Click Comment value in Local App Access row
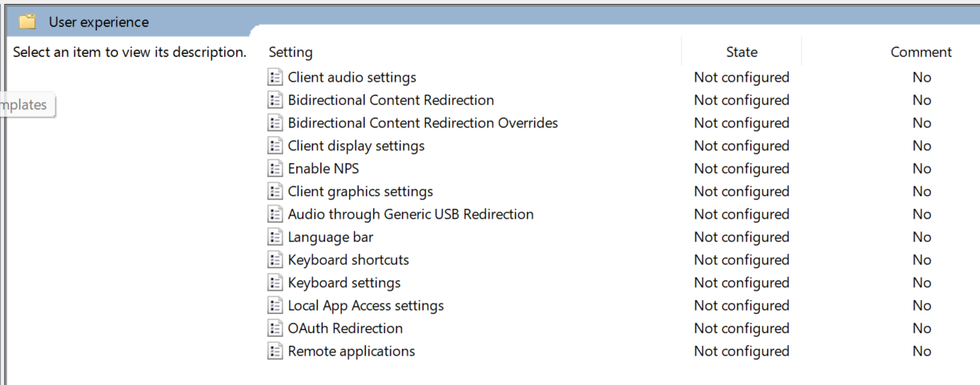 (922, 306)
